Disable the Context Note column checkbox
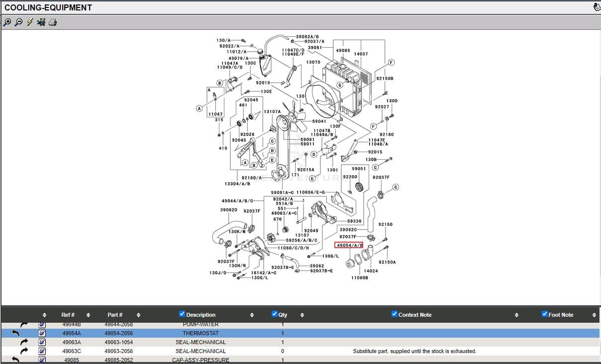This screenshot has height=364, width=601. click(x=395, y=314)
